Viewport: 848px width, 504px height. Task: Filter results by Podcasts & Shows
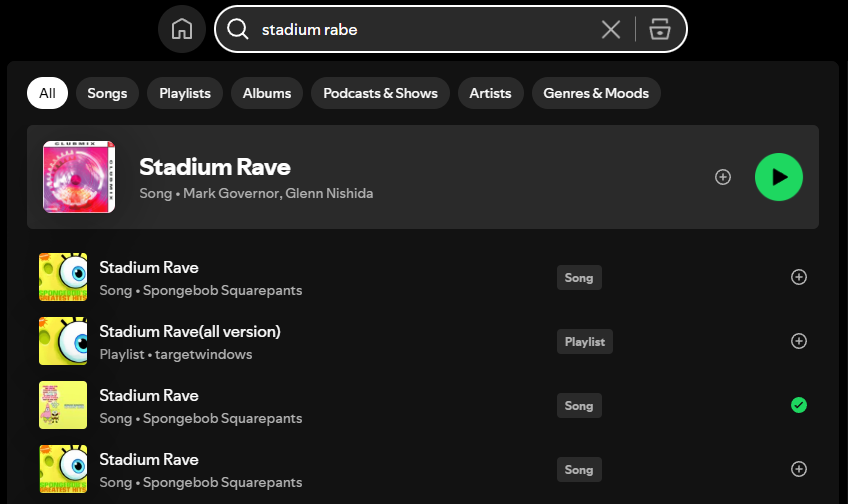pyautogui.click(x=380, y=93)
